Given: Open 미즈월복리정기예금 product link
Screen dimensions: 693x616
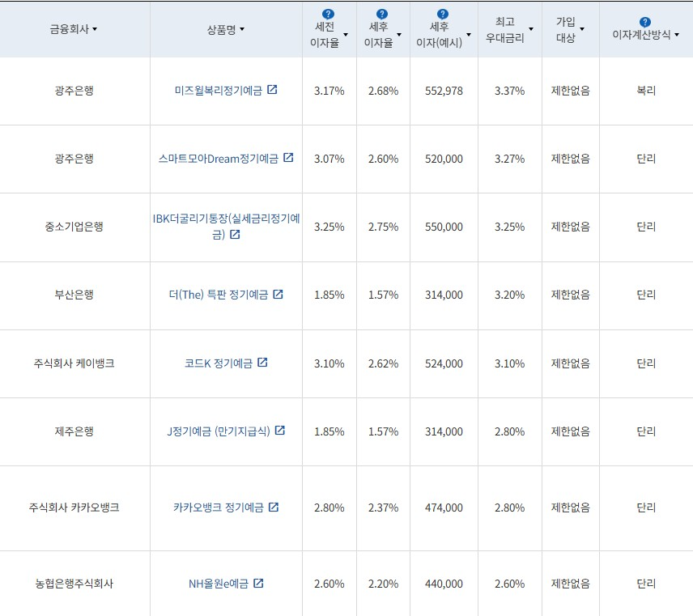Looking at the screenshot, I should (x=219, y=91).
